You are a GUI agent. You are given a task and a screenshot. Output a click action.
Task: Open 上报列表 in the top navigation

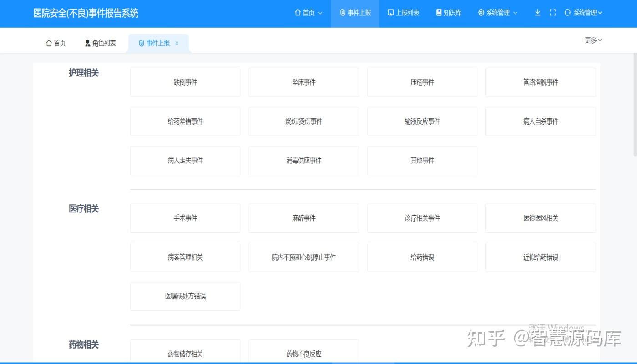[x=403, y=13]
